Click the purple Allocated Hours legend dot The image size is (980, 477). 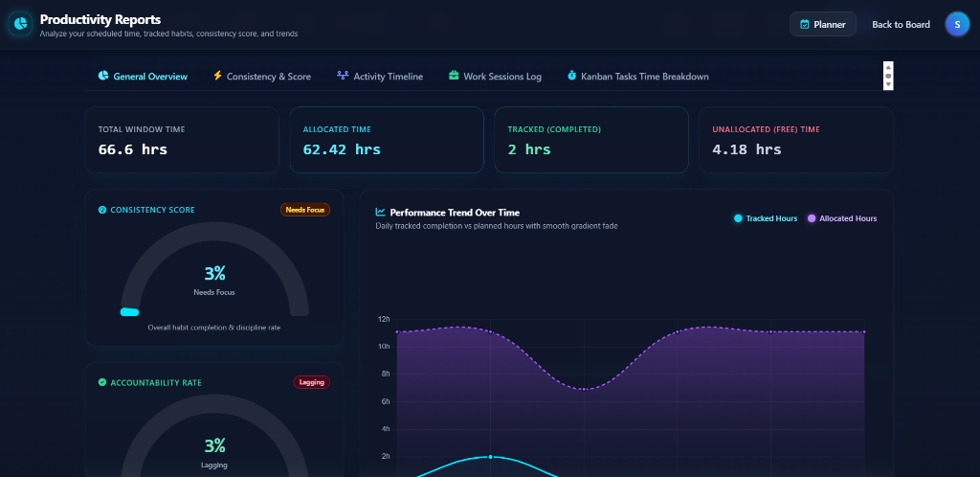[812, 218]
